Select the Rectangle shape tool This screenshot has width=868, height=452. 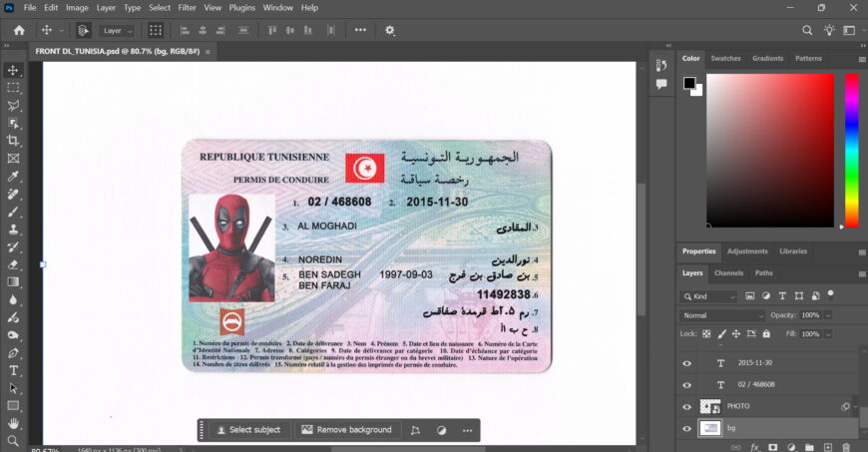tap(13, 405)
